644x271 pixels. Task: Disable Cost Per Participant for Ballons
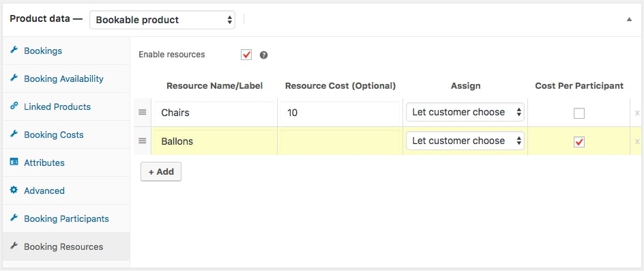579,142
